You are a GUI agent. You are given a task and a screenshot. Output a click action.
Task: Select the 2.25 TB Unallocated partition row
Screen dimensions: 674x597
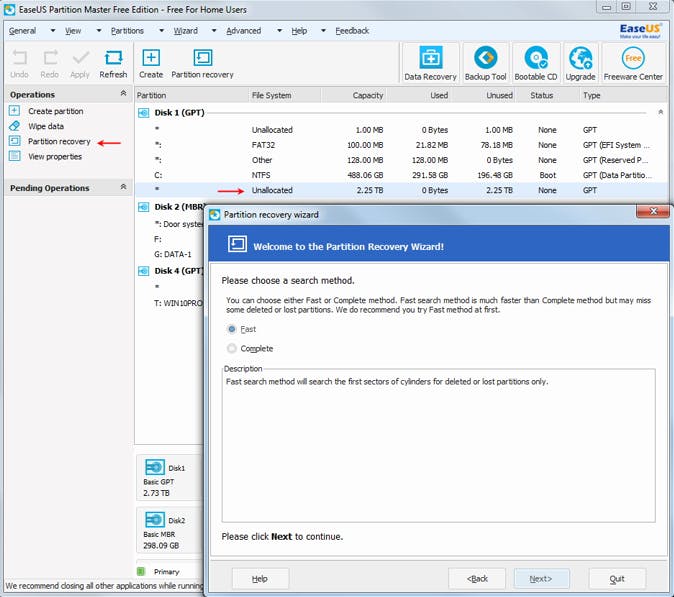[401, 190]
